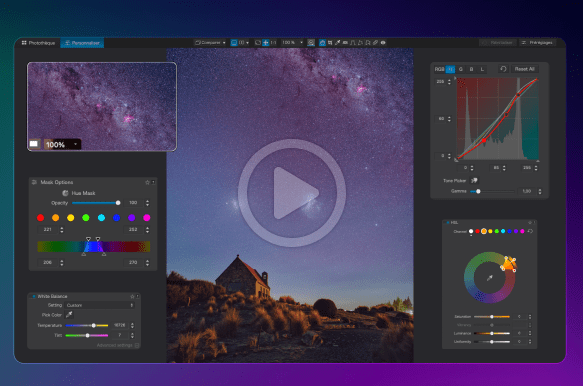The height and width of the screenshot is (386, 583).
Task: Select the red hue swatch in Mask Options
Action: 41,218
